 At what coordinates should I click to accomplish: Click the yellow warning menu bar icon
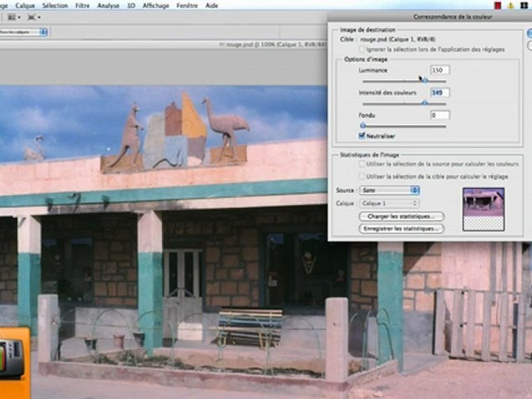[510, 6]
